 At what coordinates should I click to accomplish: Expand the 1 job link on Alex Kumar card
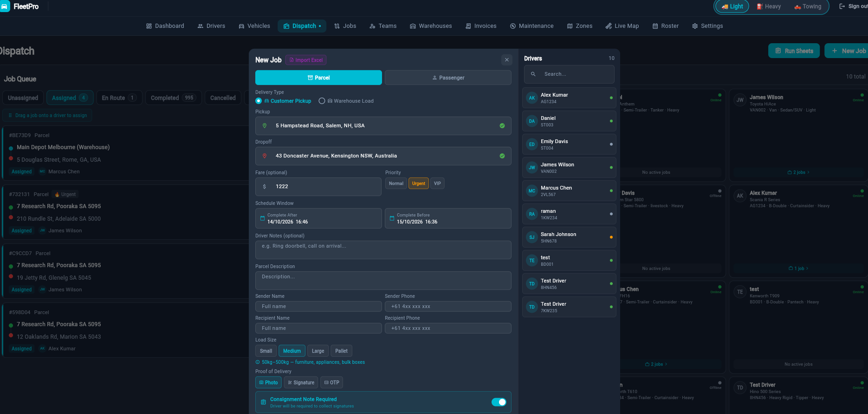(798, 269)
